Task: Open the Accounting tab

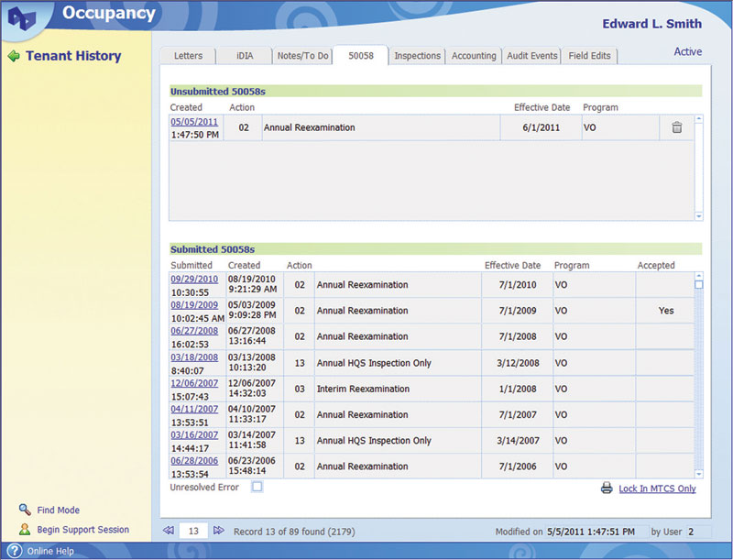Action: tap(474, 56)
